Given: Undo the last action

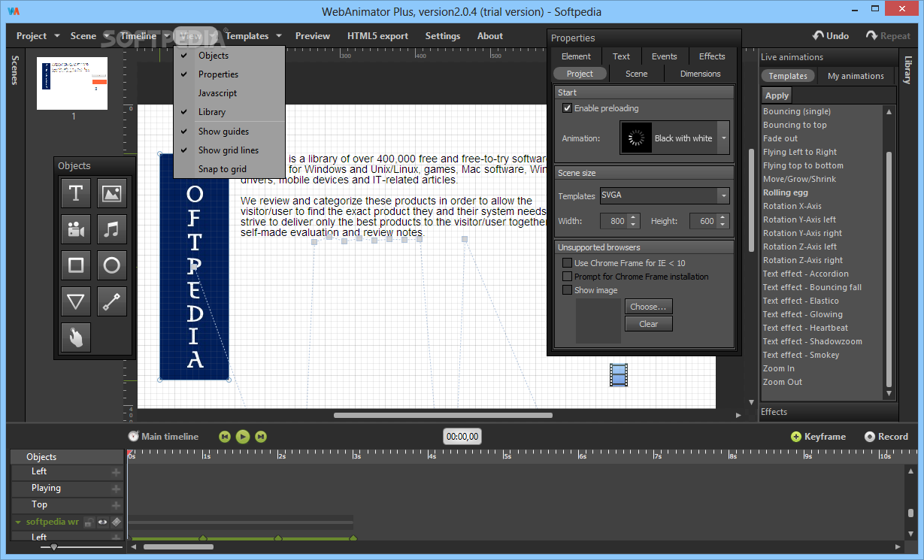Looking at the screenshot, I should click(831, 35).
